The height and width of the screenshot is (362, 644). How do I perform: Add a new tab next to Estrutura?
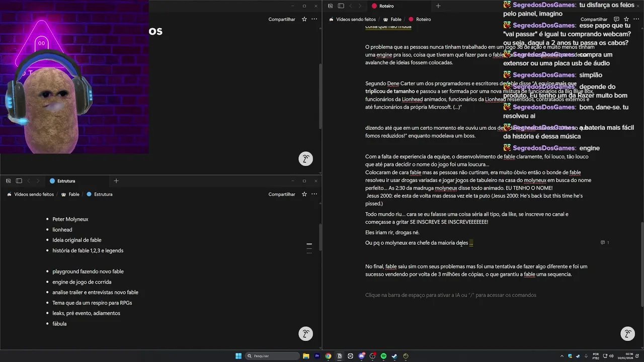pos(116,181)
